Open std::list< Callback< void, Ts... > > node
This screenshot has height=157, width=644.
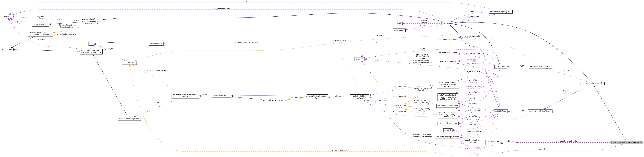click(x=359, y=97)
